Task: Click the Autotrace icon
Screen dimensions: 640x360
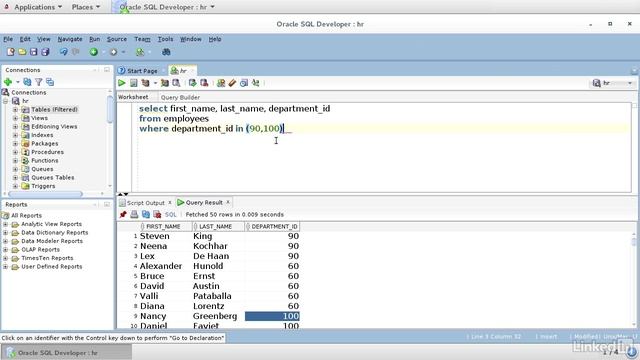Action: (164, 83)
